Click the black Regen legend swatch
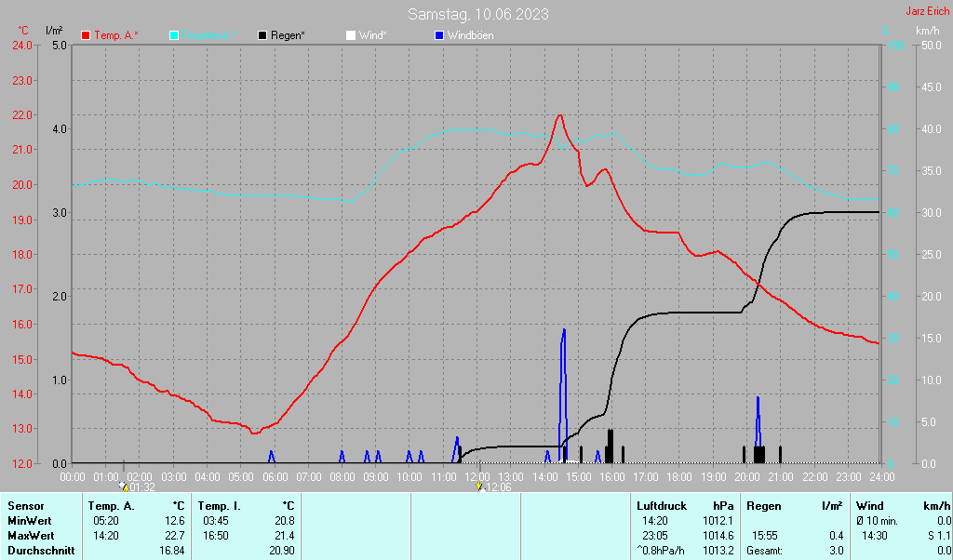Viewport: 953px width, 560px height. (262, 36)
